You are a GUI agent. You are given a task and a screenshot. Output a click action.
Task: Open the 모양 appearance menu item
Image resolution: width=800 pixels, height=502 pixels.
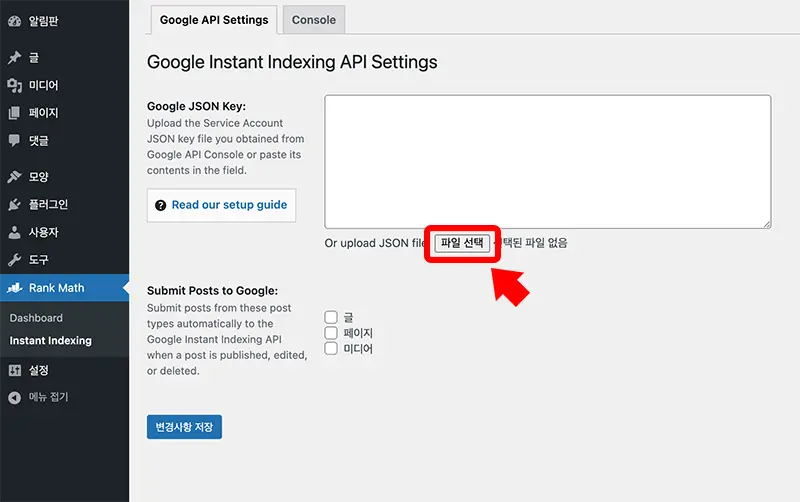(64, 177)
